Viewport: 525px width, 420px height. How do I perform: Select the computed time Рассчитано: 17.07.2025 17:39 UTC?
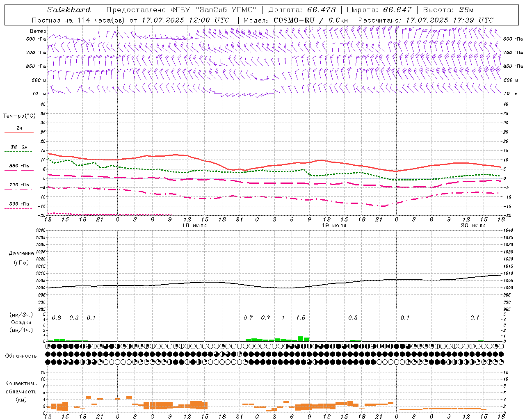coord(426,20)
